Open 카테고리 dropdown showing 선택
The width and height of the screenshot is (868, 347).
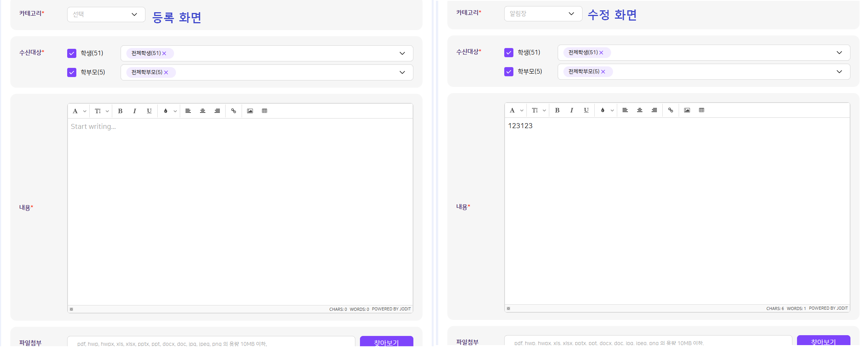coord(106,14)
